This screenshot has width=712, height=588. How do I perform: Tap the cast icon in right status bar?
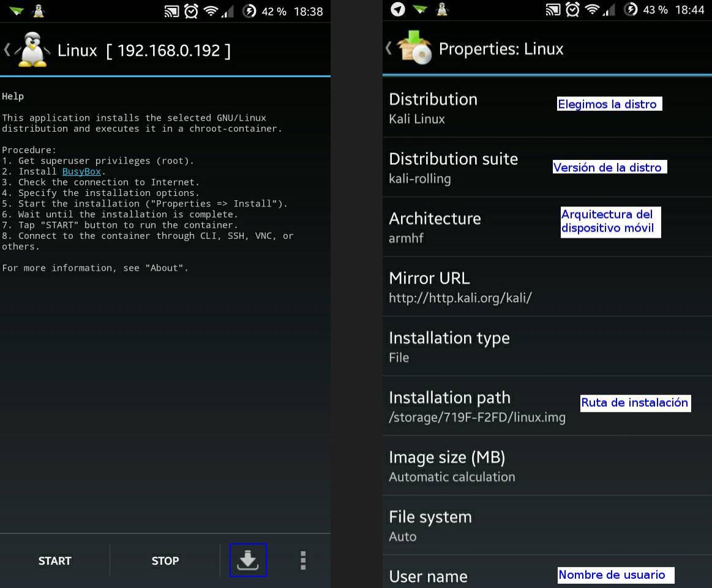pos(553,9)
